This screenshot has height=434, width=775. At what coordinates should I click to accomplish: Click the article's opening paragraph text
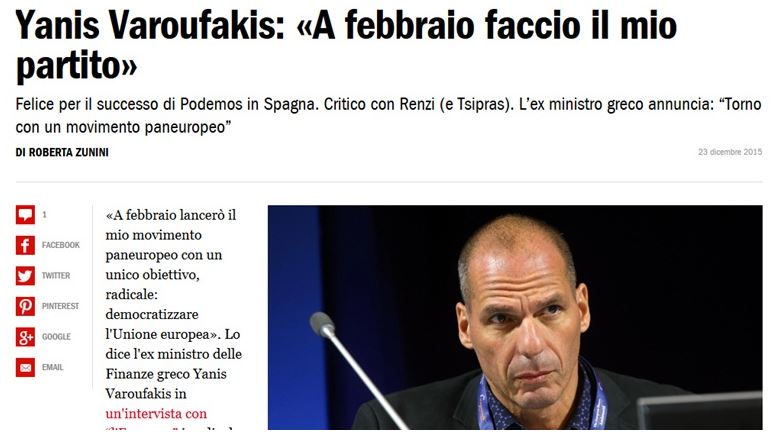click(173, 304)
